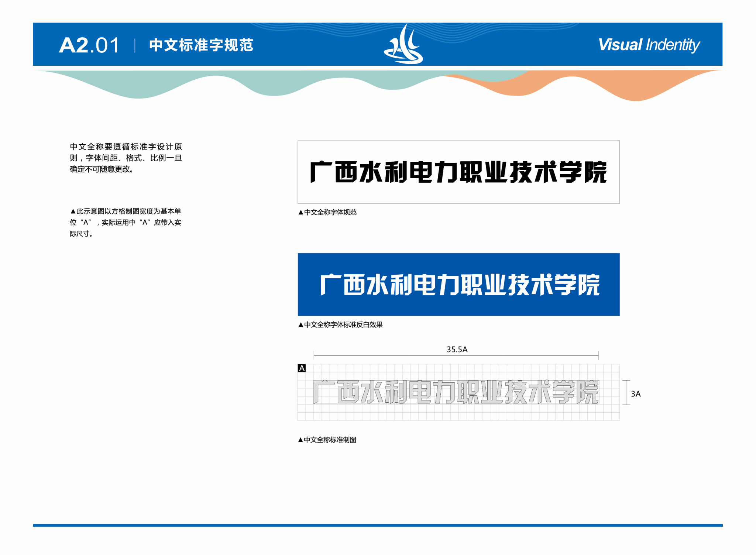Click the A2.01 page number
Viewport: 756px width, 557px height.
(89, 45)
